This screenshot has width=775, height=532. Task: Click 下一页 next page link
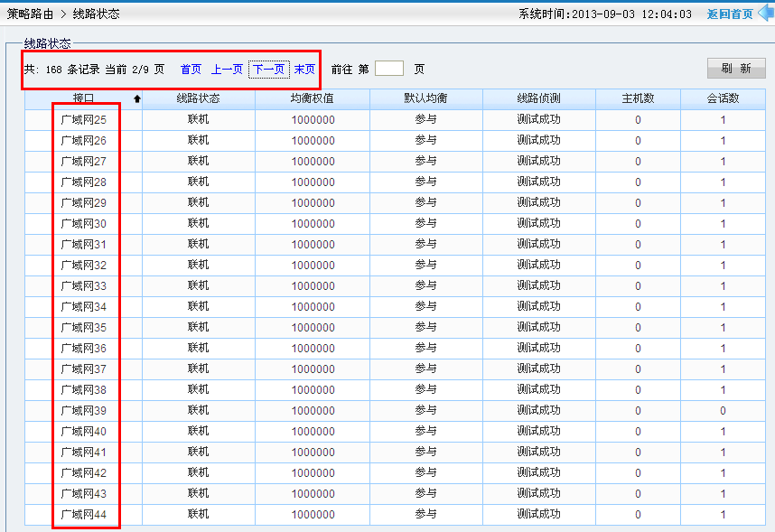click(268, 70)
